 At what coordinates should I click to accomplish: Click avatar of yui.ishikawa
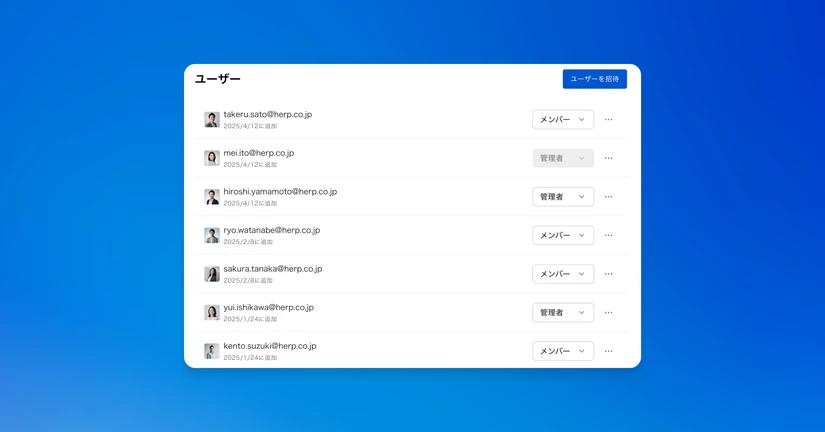click(212, 313)
